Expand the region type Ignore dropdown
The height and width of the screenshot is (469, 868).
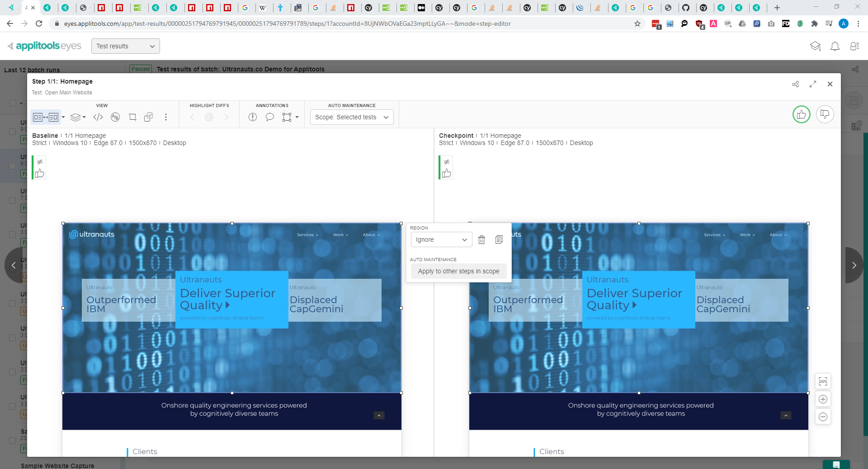point(441,240)
